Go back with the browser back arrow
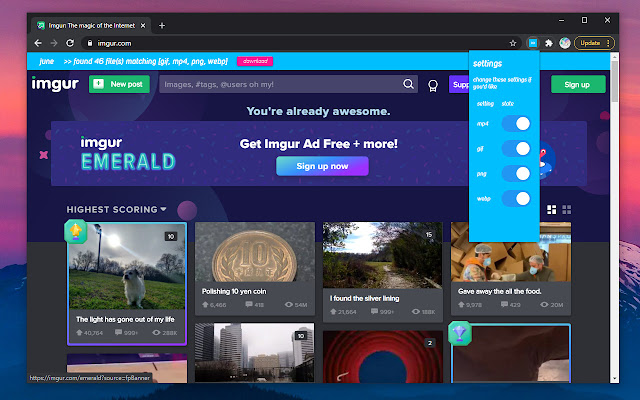The width and height of the screenshot is (640, 400). click(38, 43)
